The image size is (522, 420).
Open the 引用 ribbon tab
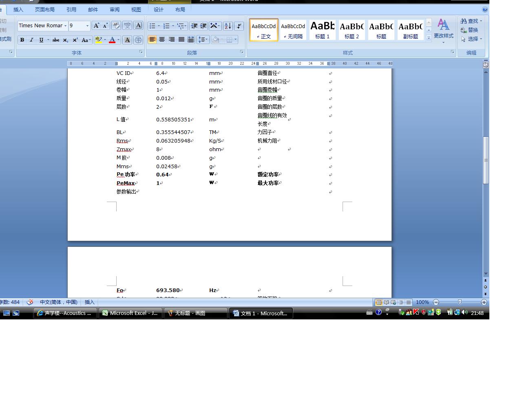pyautogui.click(x=71, y=9)
